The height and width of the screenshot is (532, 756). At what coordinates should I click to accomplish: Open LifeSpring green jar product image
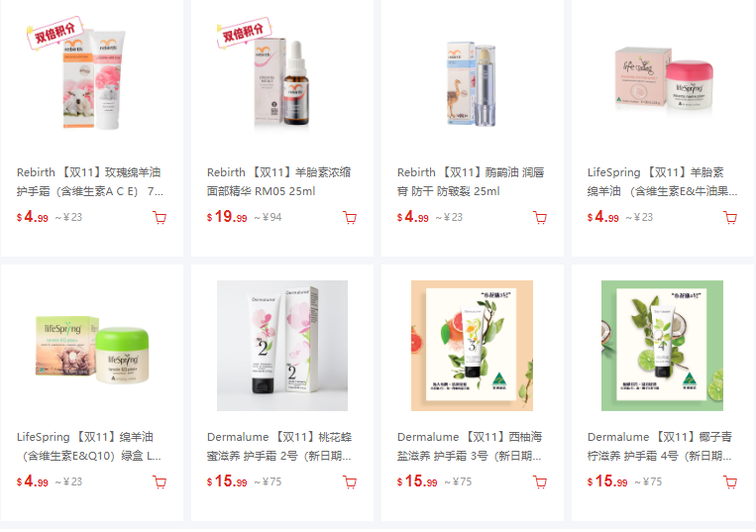pyautogui.click(x=91, y=346)
